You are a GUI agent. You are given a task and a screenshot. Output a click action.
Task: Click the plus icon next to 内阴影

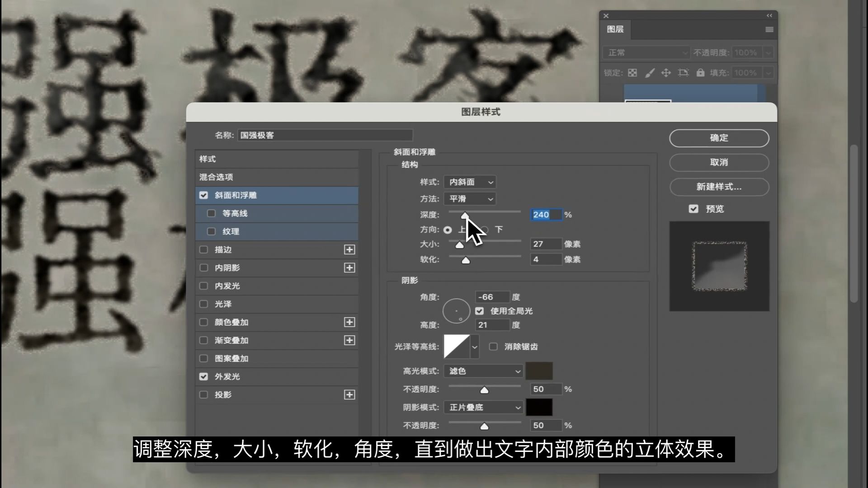point(349,268)
